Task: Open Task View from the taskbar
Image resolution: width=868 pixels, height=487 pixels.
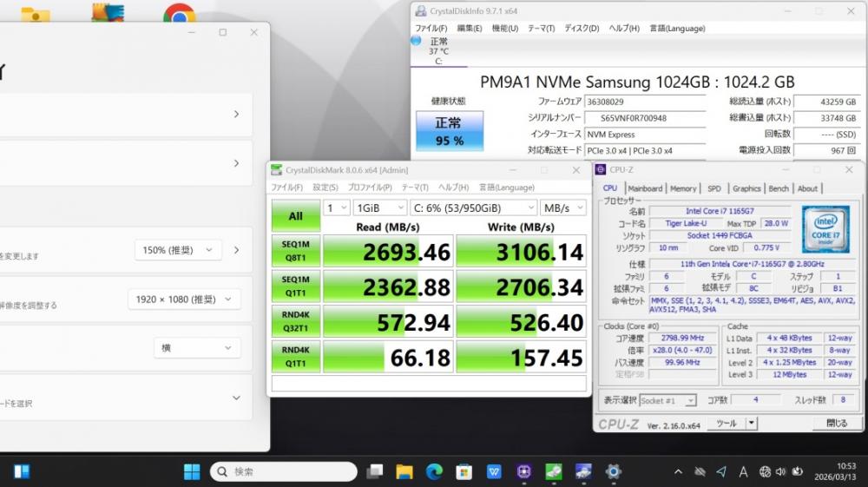Action: coord(375,471)
